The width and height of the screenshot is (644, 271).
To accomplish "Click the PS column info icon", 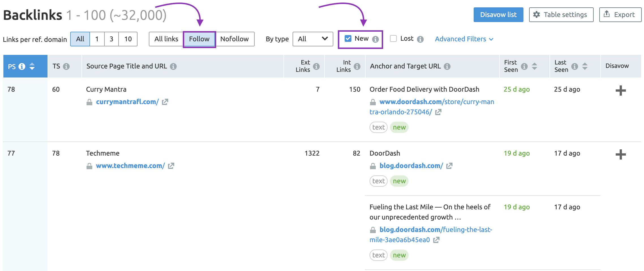I will click(x=22, y=66).
